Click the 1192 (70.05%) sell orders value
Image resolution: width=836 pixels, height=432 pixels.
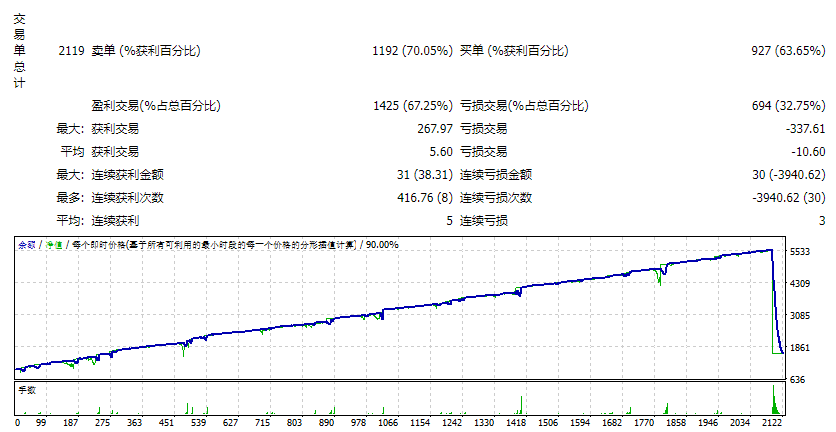click(412, 51)
